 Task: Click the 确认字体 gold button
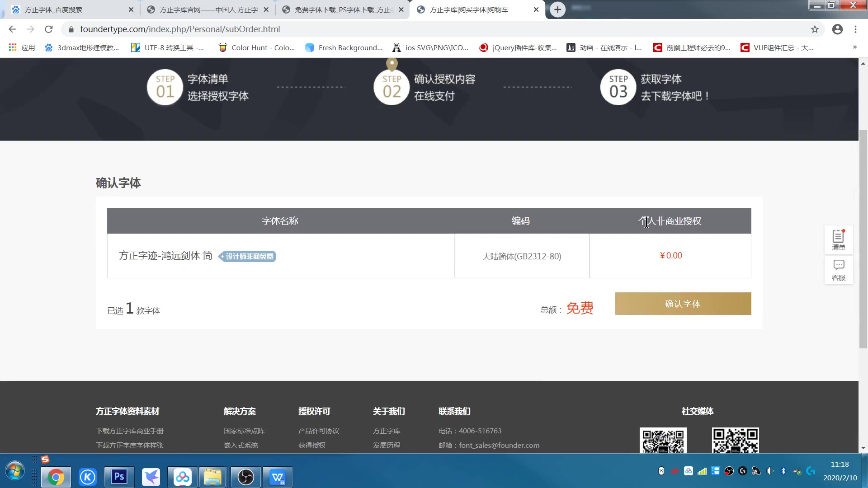point(683,304)
